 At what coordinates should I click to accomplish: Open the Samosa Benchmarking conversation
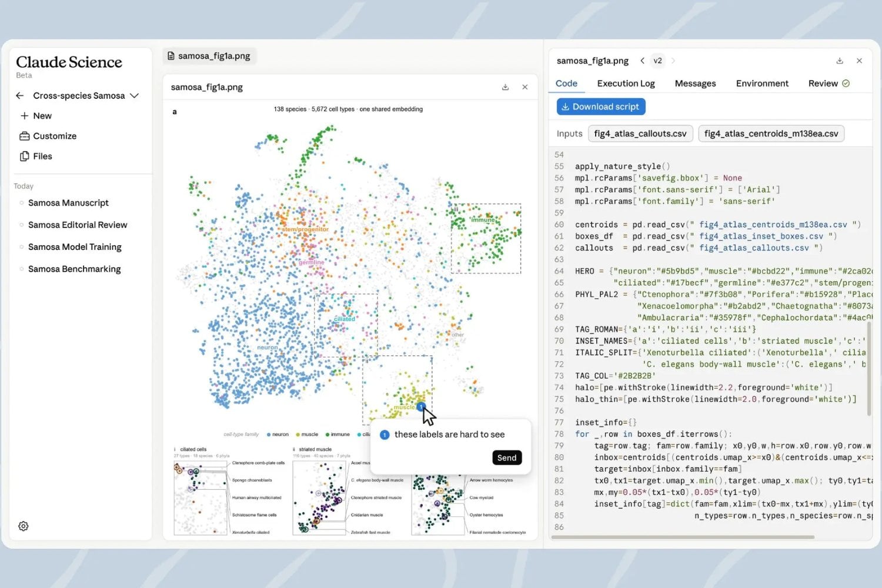tap(75, 269)
